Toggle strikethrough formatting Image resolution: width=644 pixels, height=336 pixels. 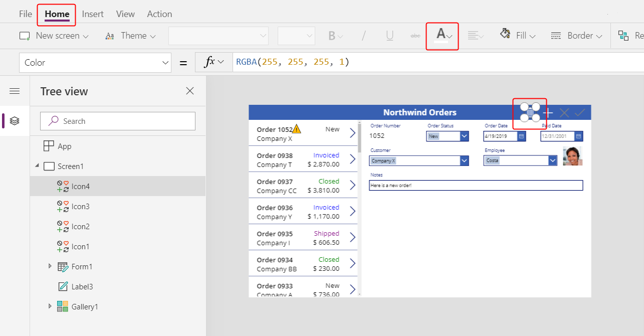coord(415,36)
